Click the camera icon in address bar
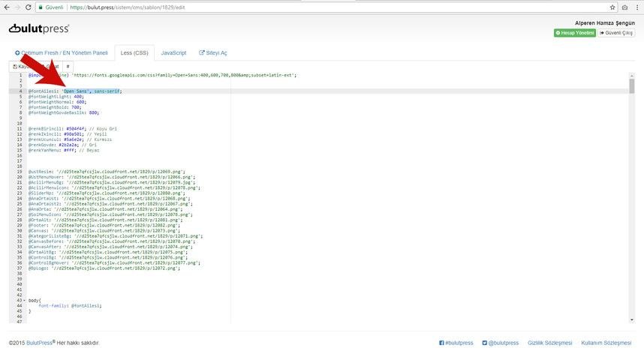Screen dimensions: 644x357 pos(624,7)
